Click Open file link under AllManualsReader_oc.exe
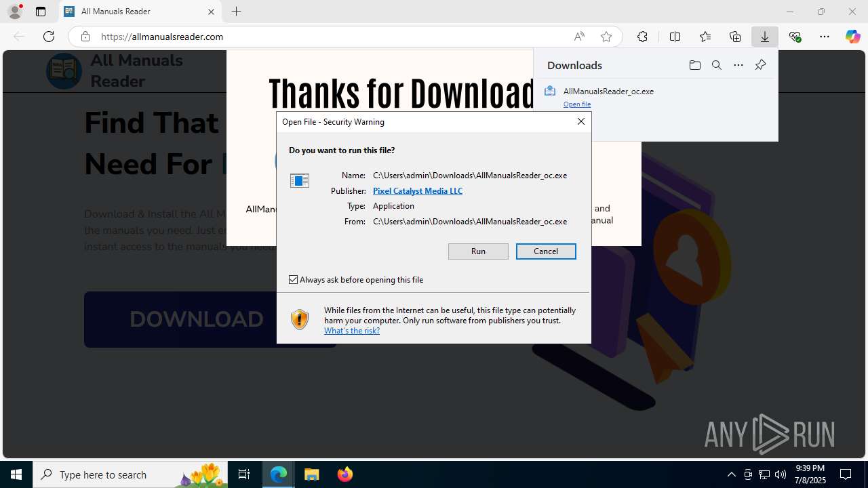Image resolution: width=868 pixels, height=488 pixels. (577, 104)
